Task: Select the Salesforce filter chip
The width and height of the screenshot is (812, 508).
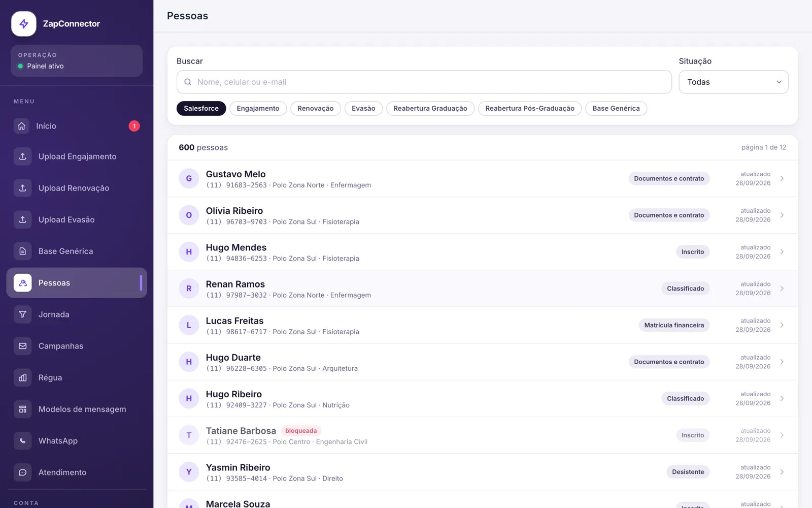Action: pos(201,108)
